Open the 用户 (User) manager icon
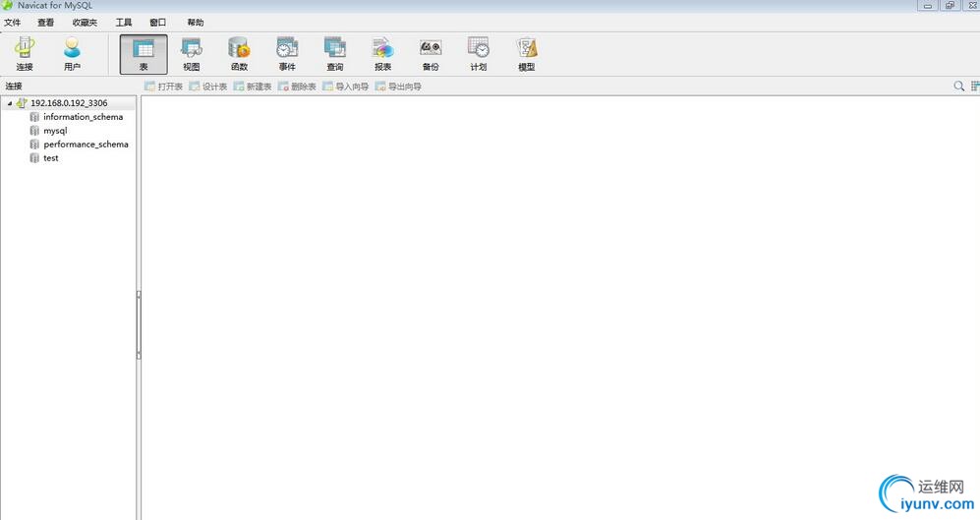This screenshot has height=520, width=980. (72, 54)
